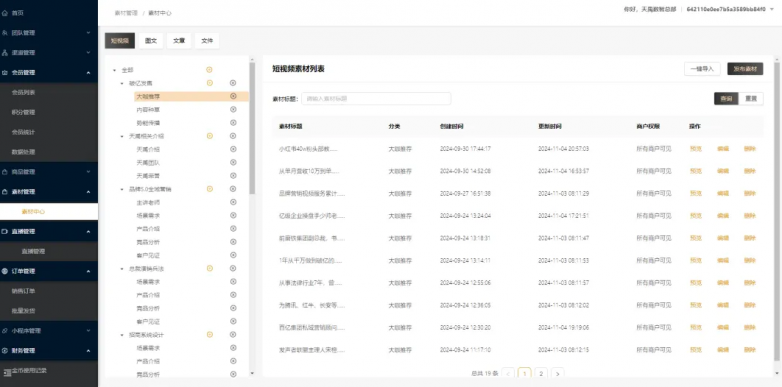Screen dimensions: 782x387
Task: Collapse the 品牌5.0全域营销 tree node triangle
Action: [122, 189]
